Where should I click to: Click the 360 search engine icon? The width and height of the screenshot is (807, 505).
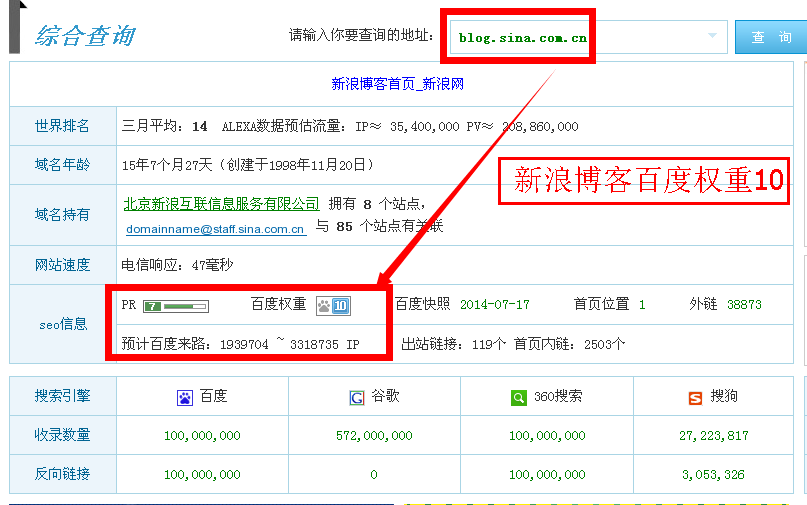(x=519, y=398)
